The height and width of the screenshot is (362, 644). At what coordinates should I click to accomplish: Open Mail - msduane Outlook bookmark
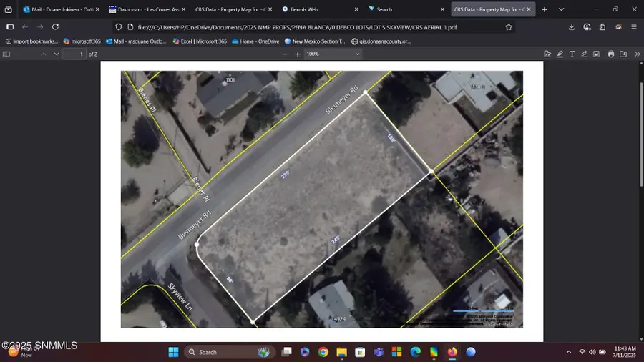(136, 41)
